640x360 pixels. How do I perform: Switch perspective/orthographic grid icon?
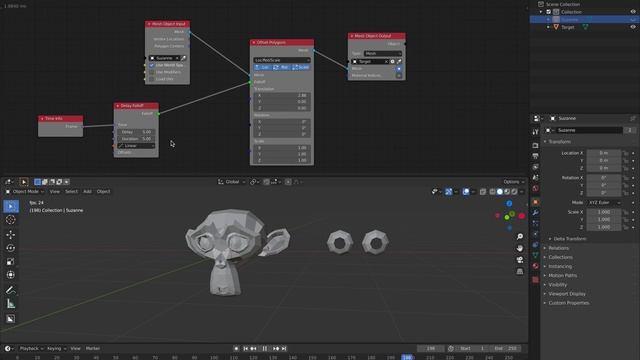(520, 271)
